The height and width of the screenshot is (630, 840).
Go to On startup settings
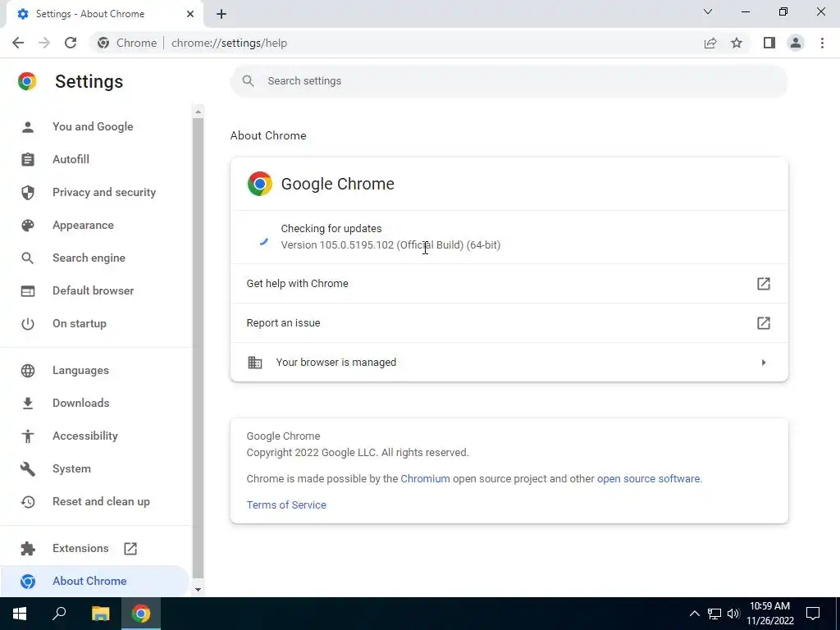coord(80,323)
